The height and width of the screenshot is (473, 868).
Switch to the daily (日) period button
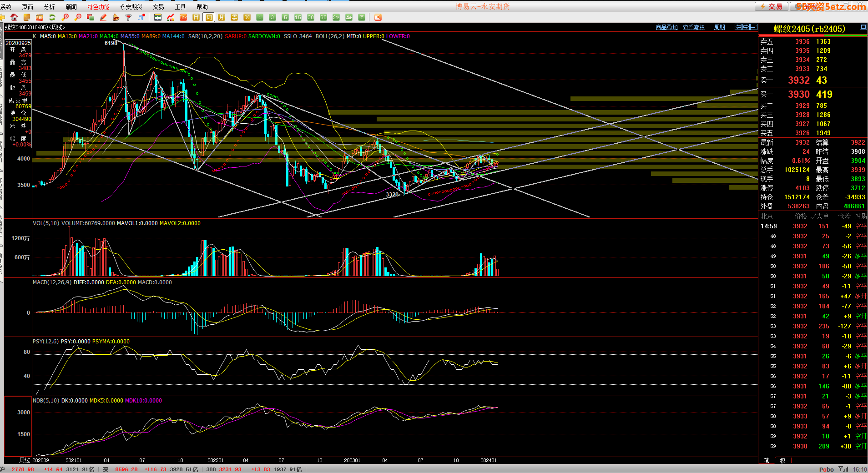[196, 17]
